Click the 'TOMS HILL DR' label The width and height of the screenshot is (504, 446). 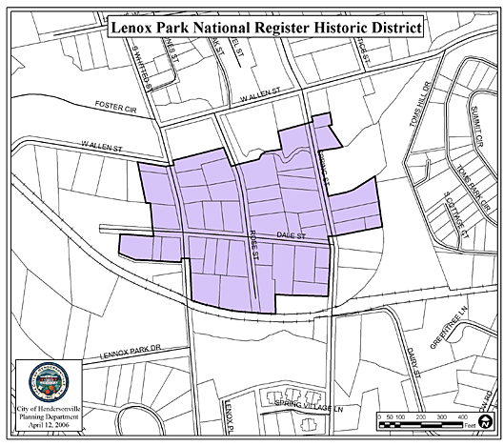420,104
